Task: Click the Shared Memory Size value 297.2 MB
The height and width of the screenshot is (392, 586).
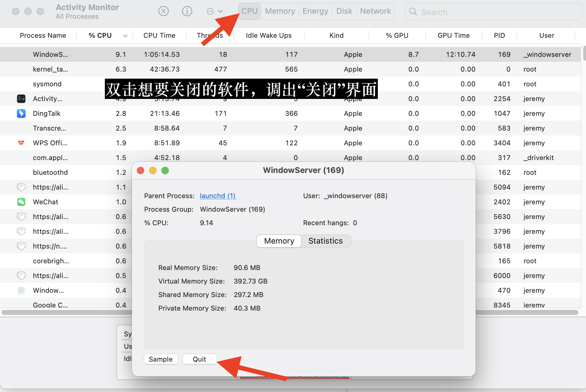Action: pos(248,295)
